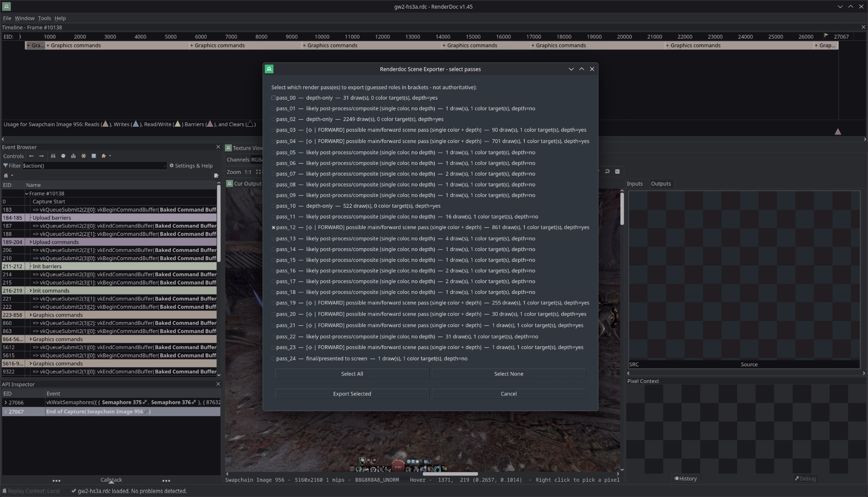Toggle bookmark asterisk icon in Event Browser
868x497 pixels.
coord(84,156)
